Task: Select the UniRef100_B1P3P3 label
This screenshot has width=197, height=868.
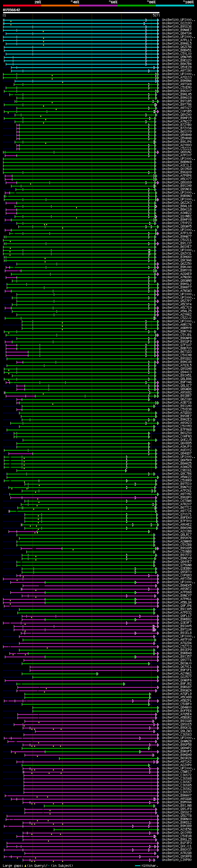Action: (177, 843)
